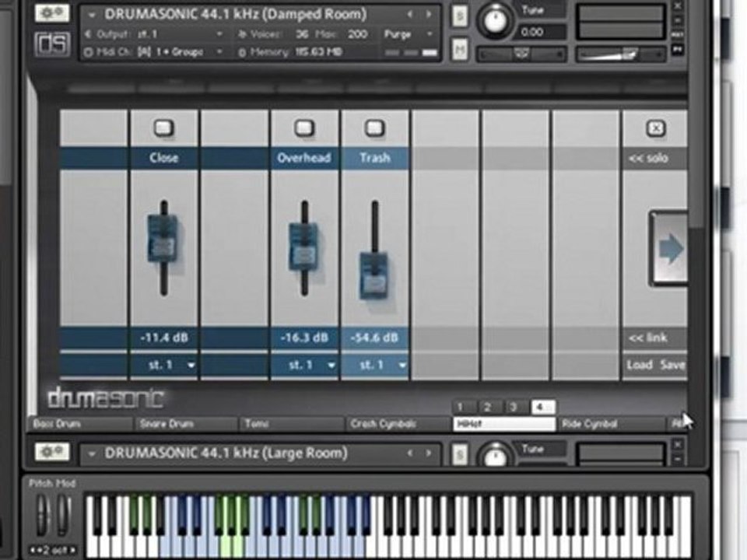Open the Overhead channel st. 1 output dropdown
This screenshot has height=560, width=747.
tap(305, 366)
